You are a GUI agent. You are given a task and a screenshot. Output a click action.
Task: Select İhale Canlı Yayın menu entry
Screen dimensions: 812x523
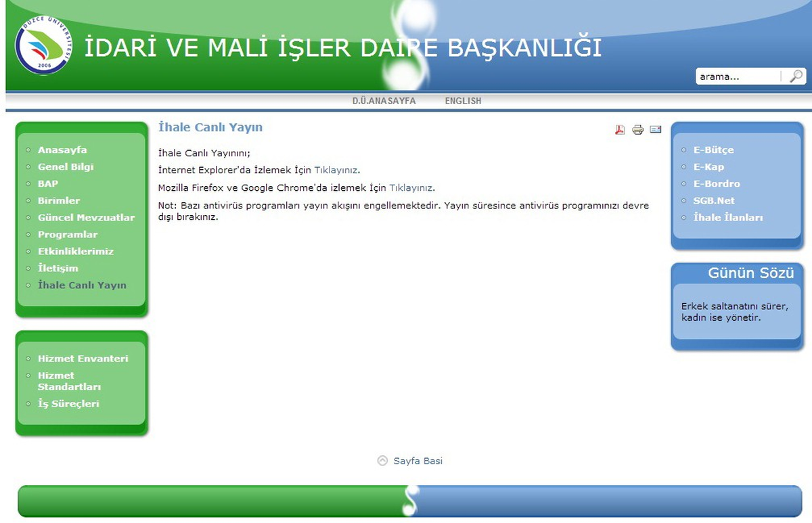(82, 286)
